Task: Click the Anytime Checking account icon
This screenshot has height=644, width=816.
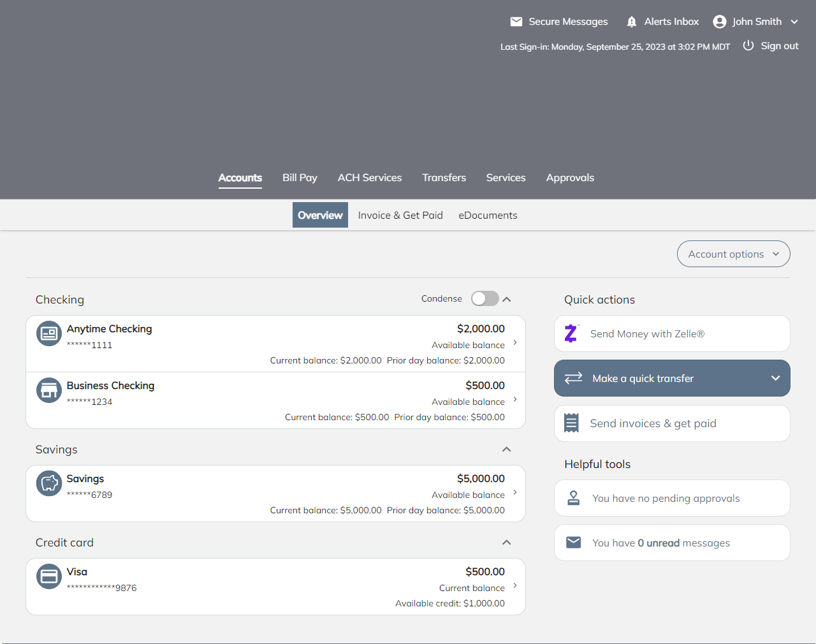Action: 49,333
